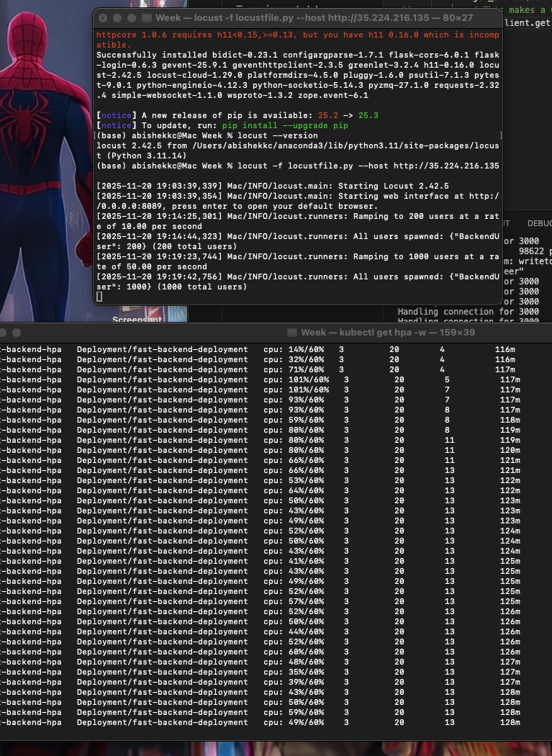The image size is (552, 756).
Task: Click the cpu: 101%/60% row with 7 replicas
Action: coord(260,390)
